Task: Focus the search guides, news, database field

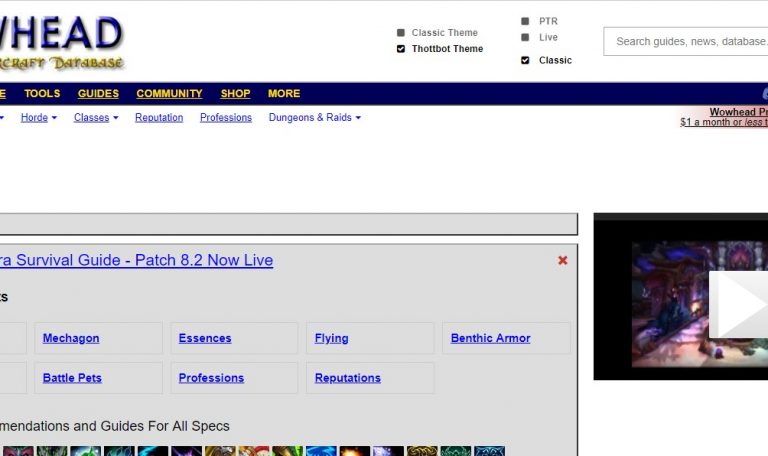Action: 688,42
